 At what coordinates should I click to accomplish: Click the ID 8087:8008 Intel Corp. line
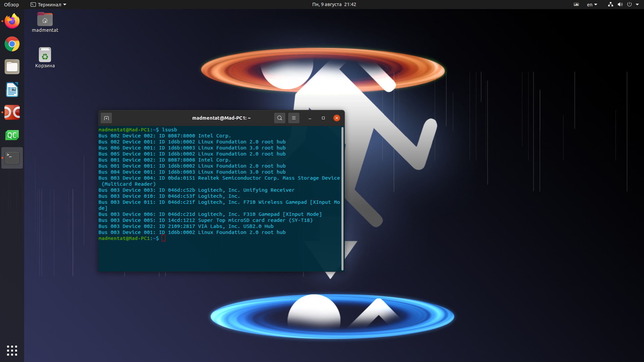pyautogui.click(x=165, y=160)
